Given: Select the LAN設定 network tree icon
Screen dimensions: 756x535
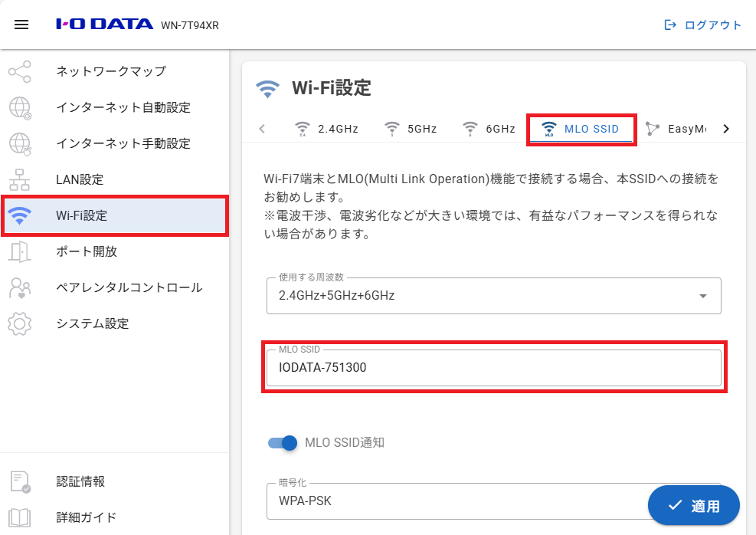Looking at the screenshot, I should coord(19,179).
